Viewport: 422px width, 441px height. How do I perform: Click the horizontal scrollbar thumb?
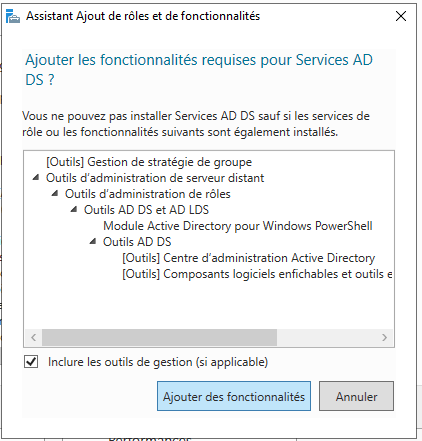(159, 338)
